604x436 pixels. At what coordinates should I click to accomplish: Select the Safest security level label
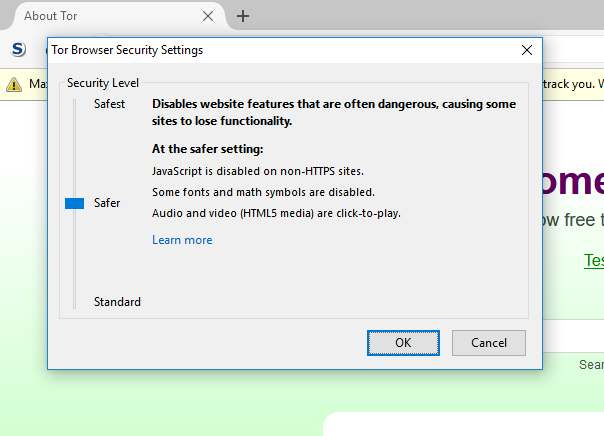[x=109, y=104]
